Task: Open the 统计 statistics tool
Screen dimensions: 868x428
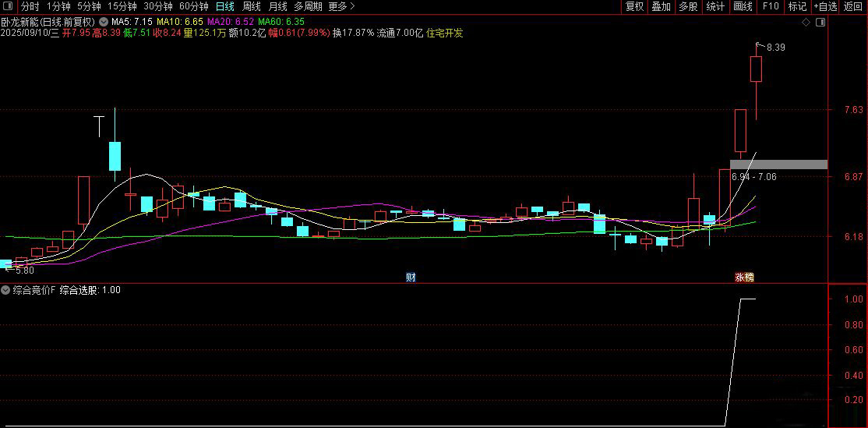Action: [715, 7]
